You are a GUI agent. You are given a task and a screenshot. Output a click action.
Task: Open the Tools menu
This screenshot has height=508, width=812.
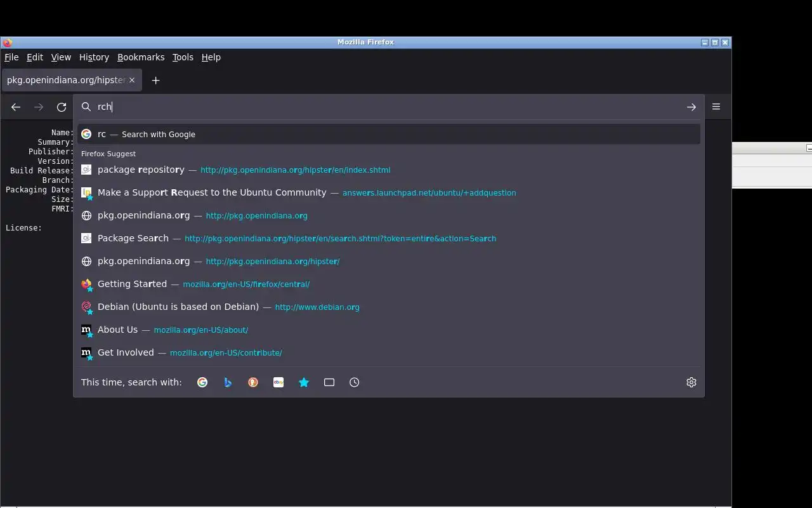click(x=183, y=57)
